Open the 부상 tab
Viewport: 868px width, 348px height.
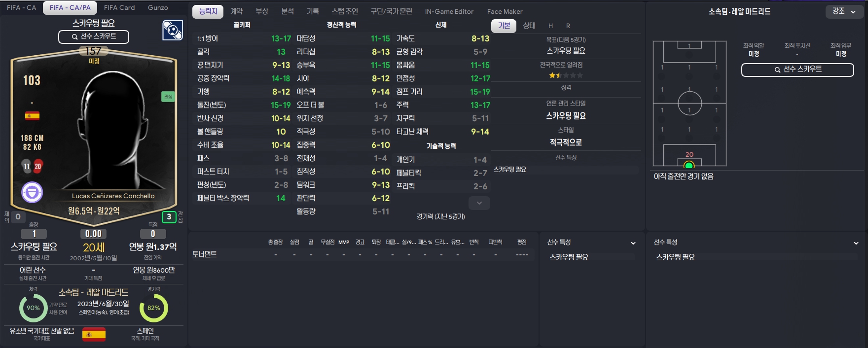262,11
